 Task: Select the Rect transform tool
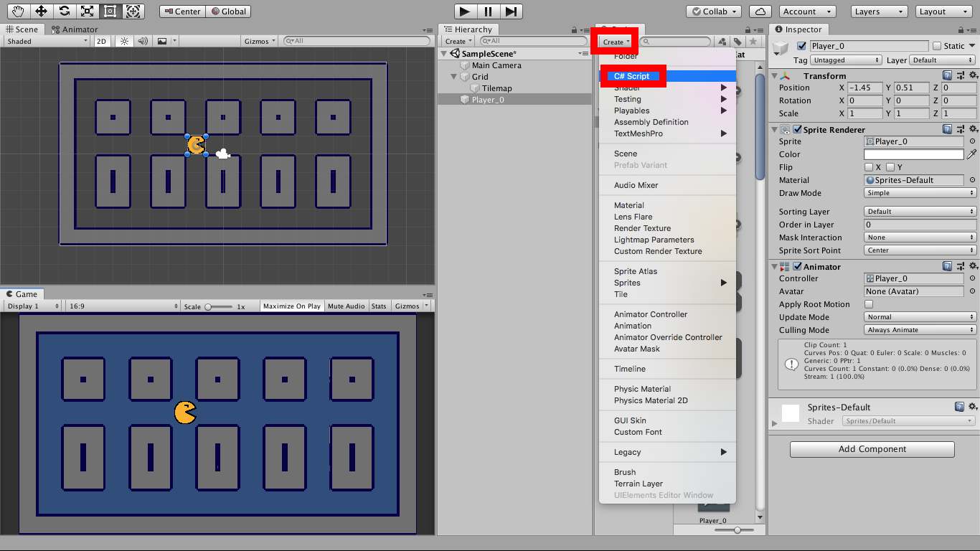[110, 11]
